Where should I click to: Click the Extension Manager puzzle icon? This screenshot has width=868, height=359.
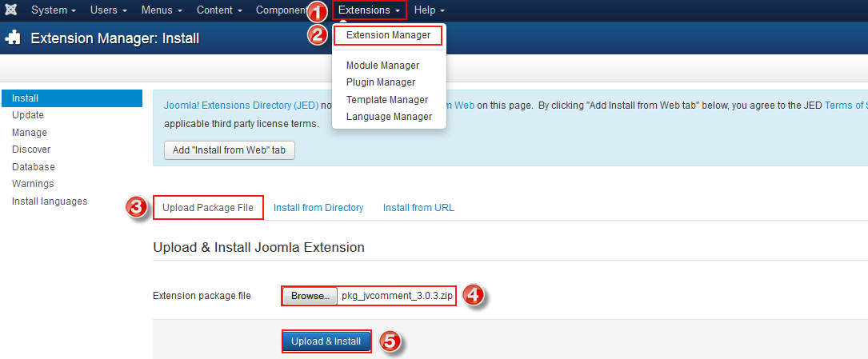click(13, 38)
